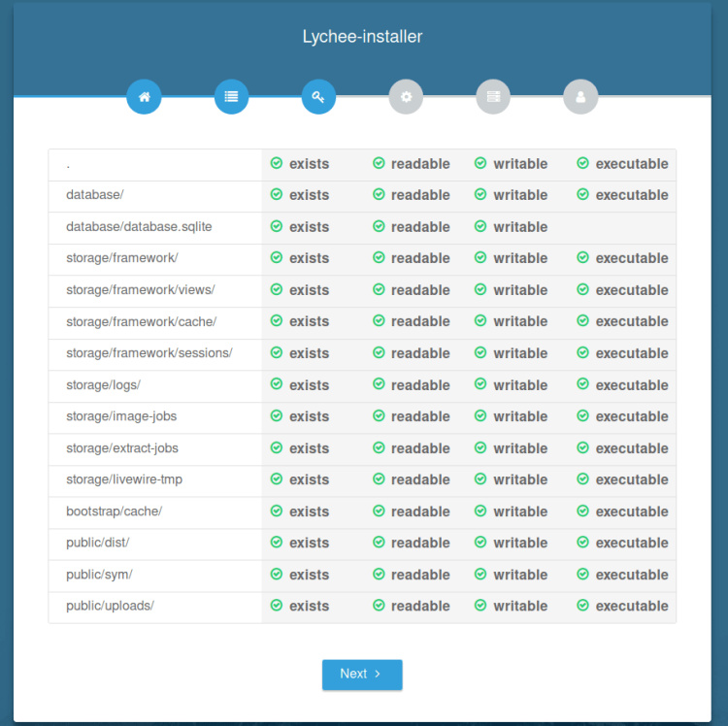The width and height of the screenshot is (728, 726).
Task: Click the Next button
Action: (x=361, y=675)
